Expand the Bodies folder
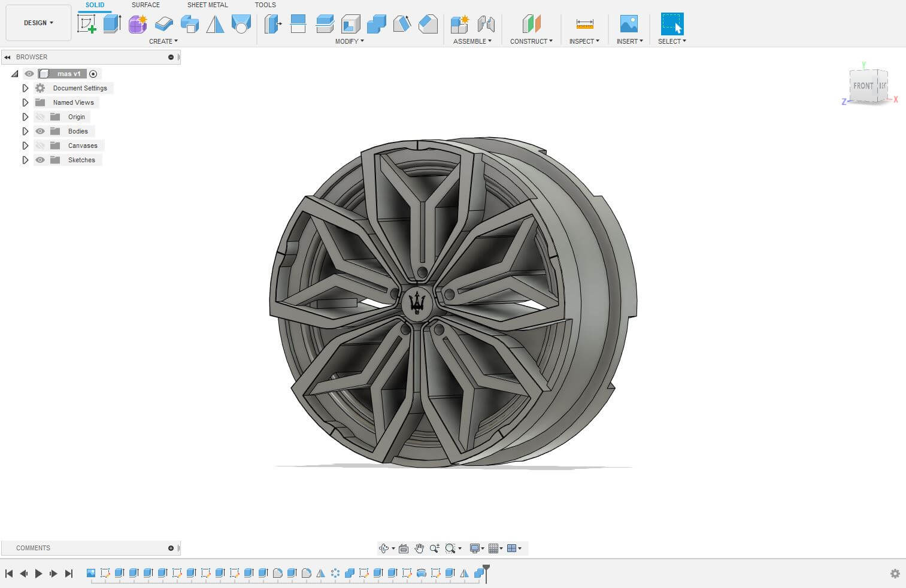 click(x=25, y=131)
